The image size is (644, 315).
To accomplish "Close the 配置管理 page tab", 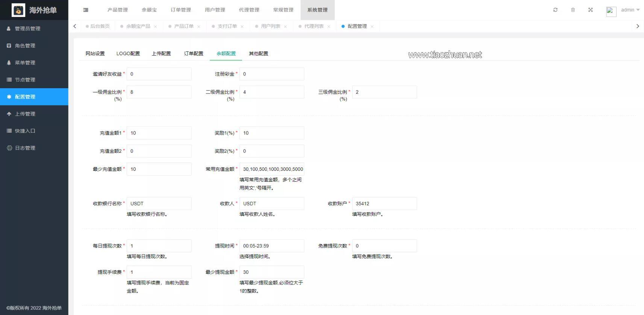I will coord(372,27).
